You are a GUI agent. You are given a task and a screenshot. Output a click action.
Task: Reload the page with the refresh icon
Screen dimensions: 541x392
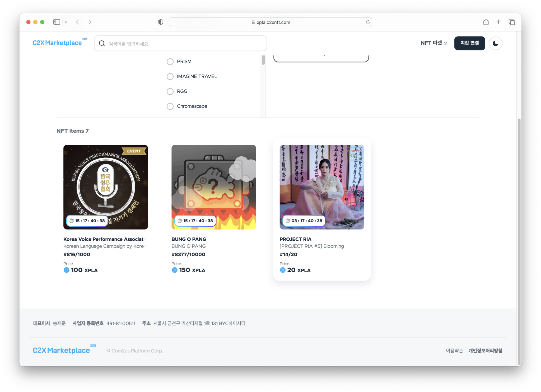367,22
